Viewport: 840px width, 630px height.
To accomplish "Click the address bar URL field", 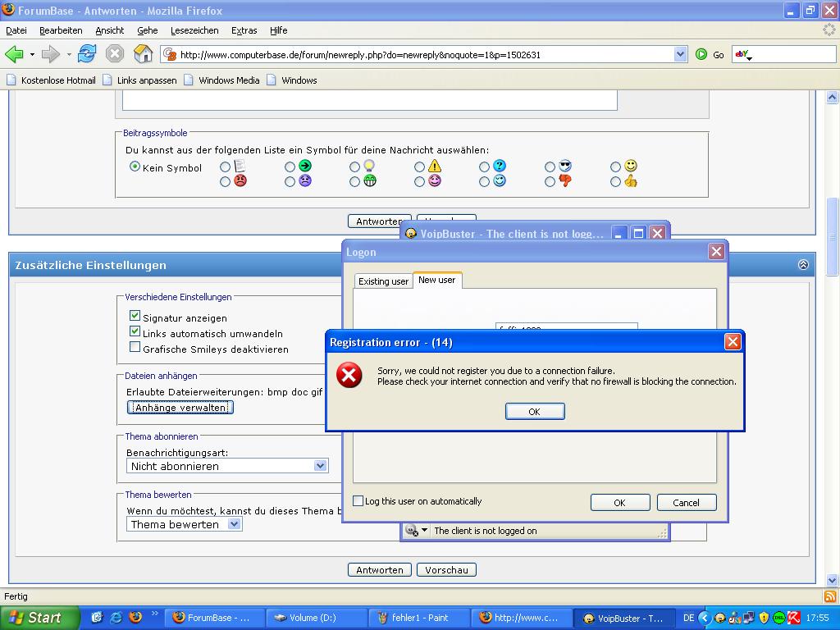I will [426, 55].
